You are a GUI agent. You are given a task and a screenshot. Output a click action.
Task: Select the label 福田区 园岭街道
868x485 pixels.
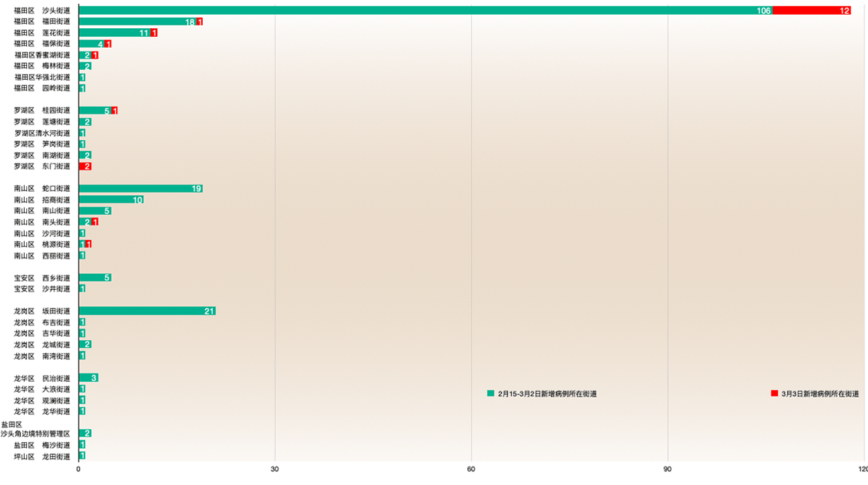click(x=42, y=88)
